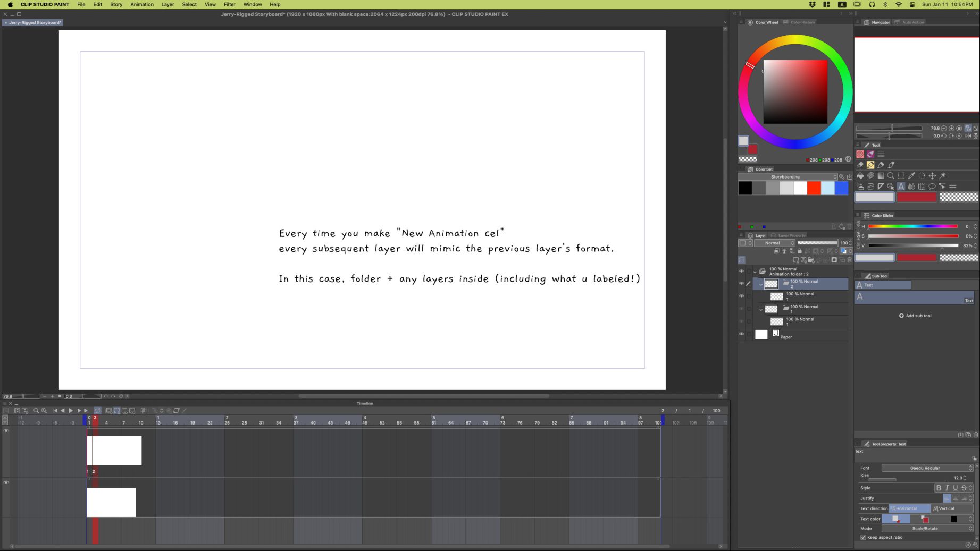
Task: Go to the first frame in Timeline
Action: [x=55, y=411]
